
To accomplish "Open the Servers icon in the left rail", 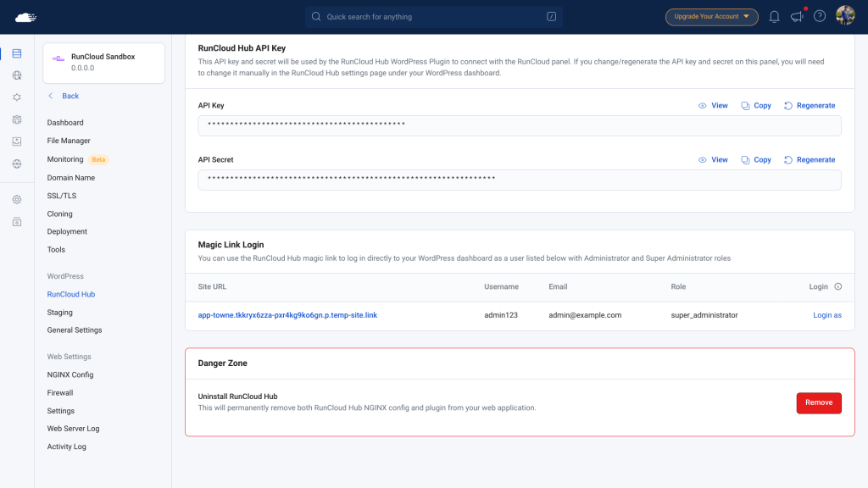I will (x=17, y=53).
